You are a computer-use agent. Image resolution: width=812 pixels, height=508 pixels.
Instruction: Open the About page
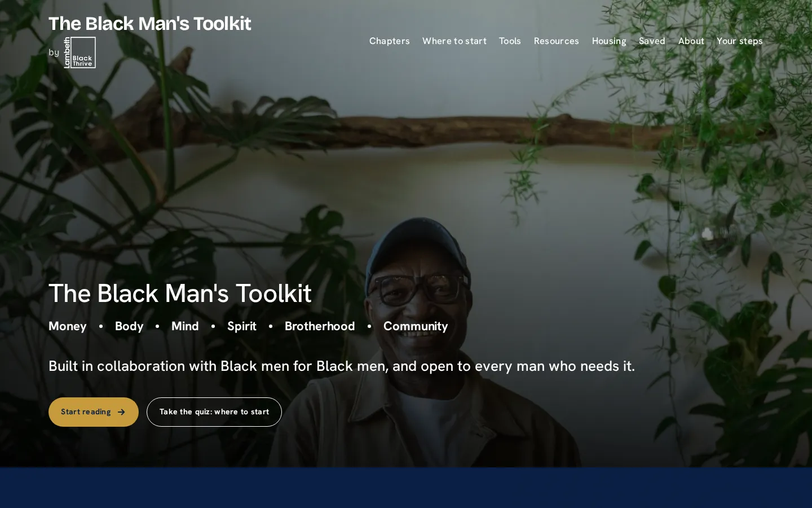691,41
